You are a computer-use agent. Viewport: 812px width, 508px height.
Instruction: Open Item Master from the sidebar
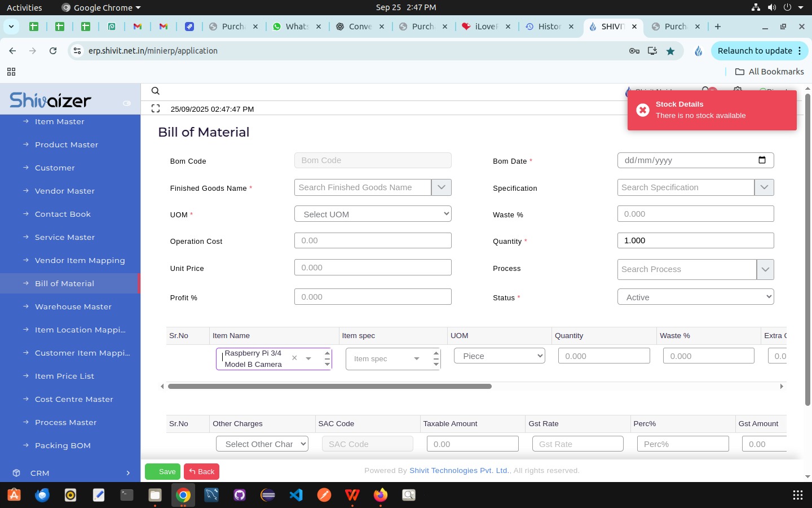click(x=59, y=121)
